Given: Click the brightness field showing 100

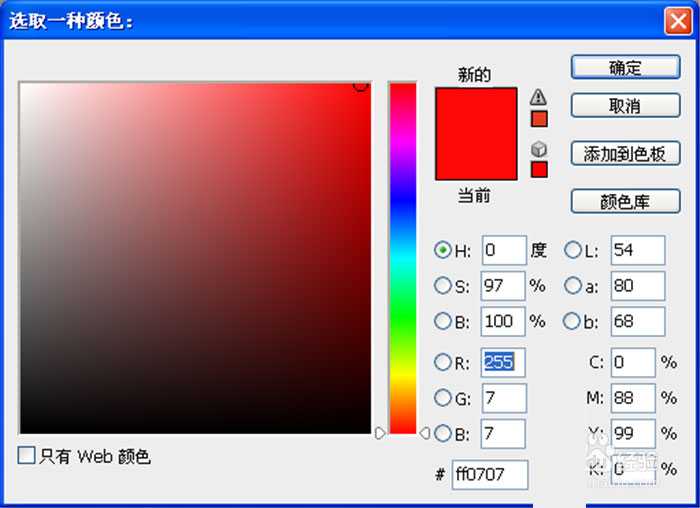Looking at the screenshot, I should (503, 321).
